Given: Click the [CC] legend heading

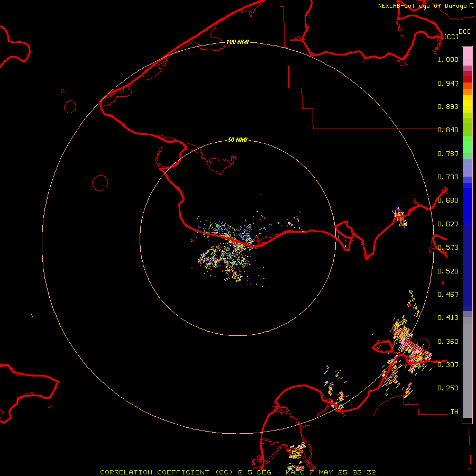Looking at the screenshot, I should [x=451, y=36].
